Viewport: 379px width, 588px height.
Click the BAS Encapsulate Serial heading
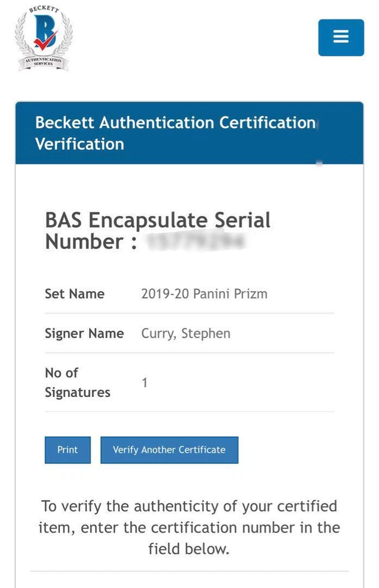pos(157,220)
